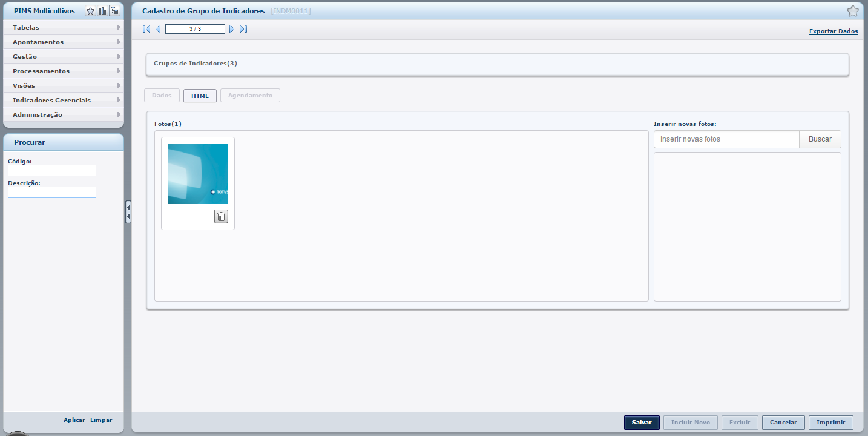Screen dimensions: 868x436
Task: Click the Inserir novas fotos input field
Action: click(726, 139)
